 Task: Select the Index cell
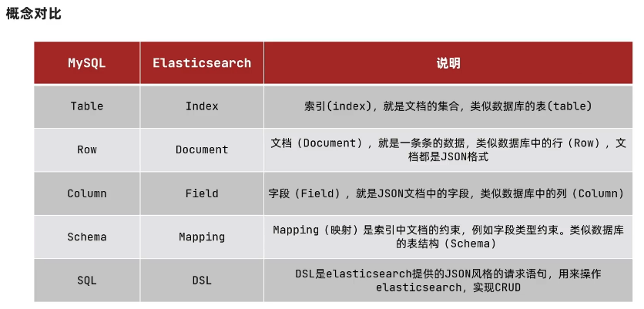coord(202,106)
